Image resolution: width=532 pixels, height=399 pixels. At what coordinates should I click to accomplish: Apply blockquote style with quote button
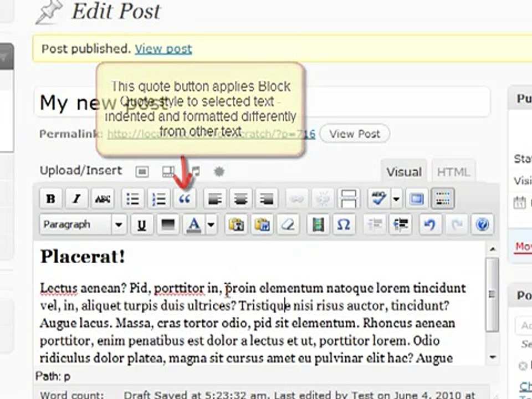pos(184,198)
